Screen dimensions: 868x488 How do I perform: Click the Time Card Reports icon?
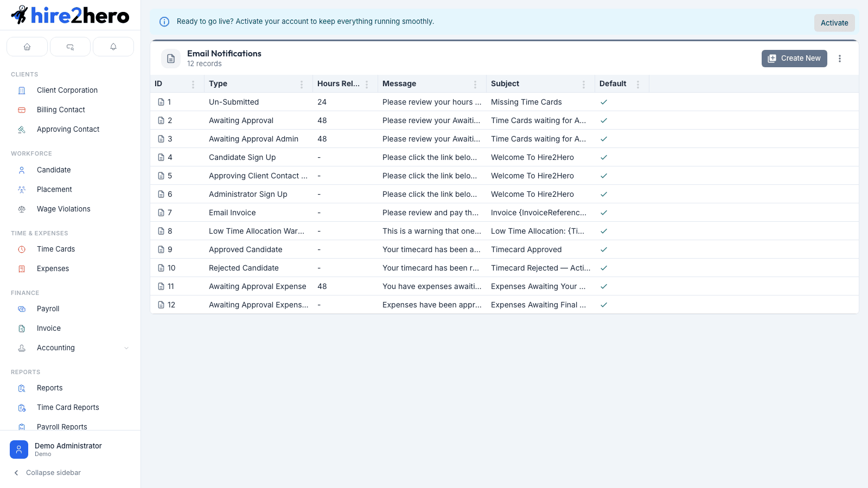pyautogui.click(x=22, y=408)
